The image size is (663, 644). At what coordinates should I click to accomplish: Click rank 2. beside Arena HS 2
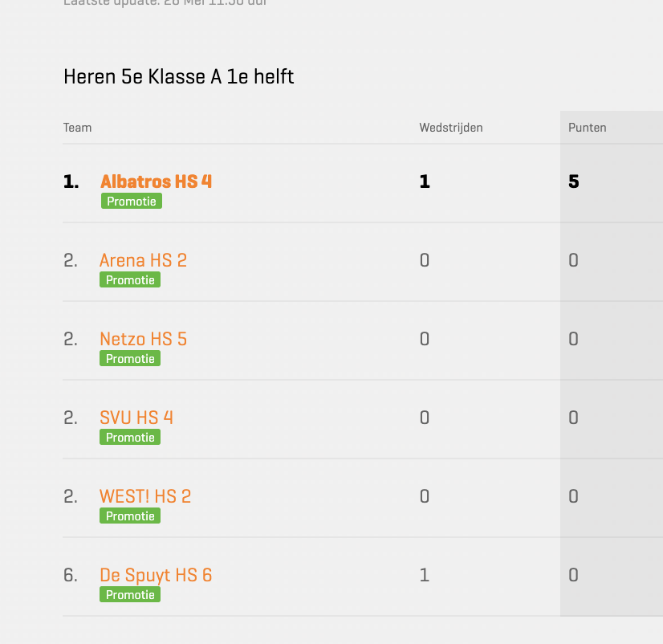71,260
